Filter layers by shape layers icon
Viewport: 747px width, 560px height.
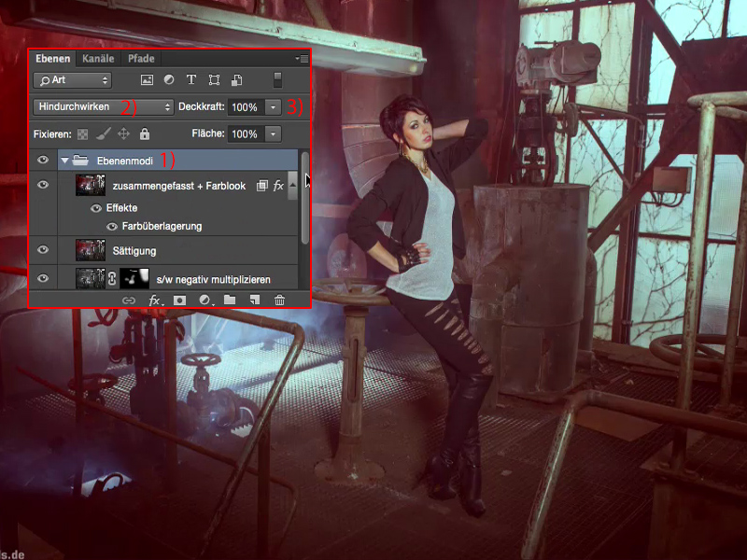(215, 80)
